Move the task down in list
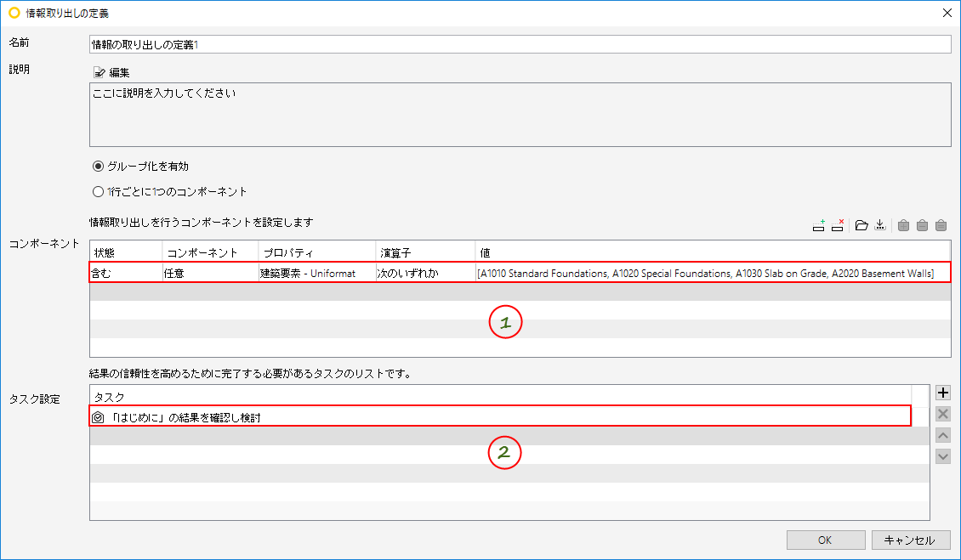 (x=942, y=456)
